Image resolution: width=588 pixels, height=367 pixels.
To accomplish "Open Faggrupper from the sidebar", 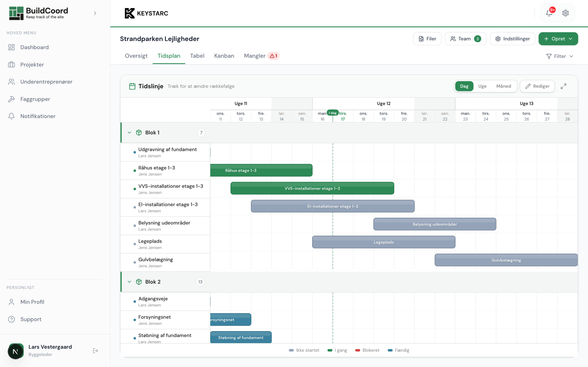I will click(35, 99).
